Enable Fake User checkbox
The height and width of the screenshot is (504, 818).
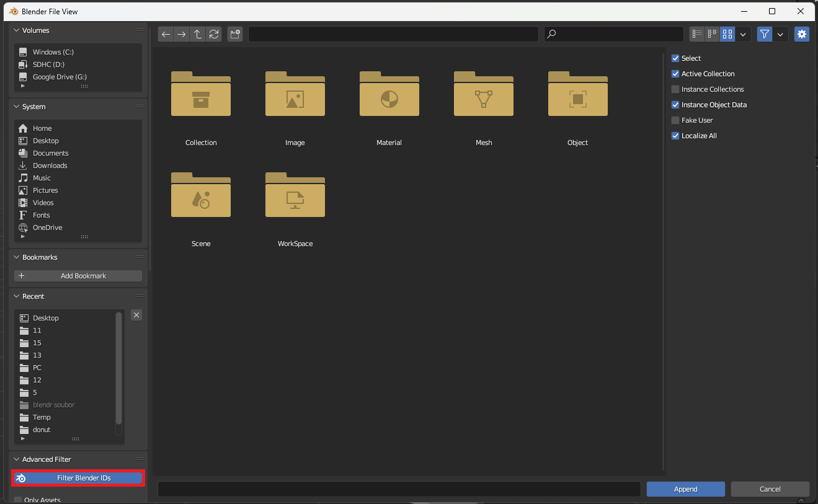click(675, 120)
